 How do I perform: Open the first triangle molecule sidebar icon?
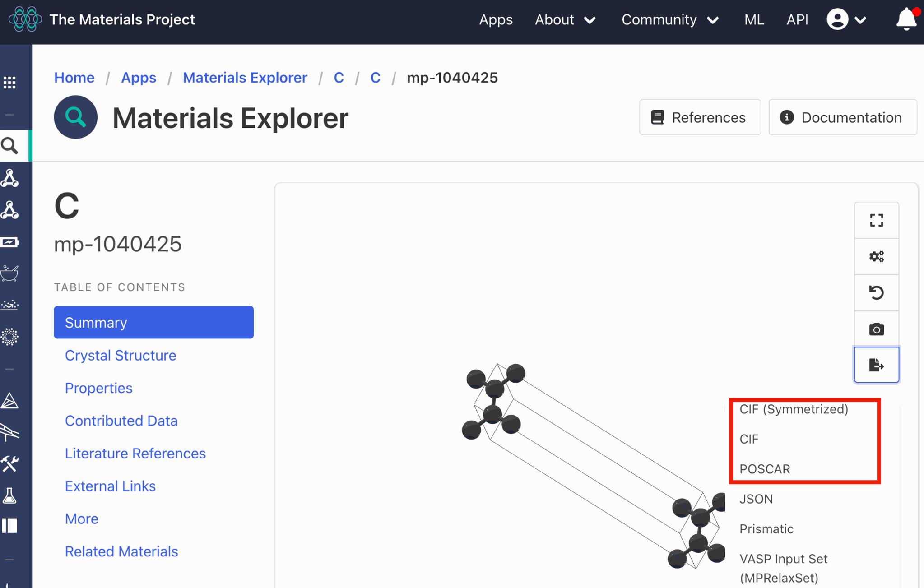point(9,178)
